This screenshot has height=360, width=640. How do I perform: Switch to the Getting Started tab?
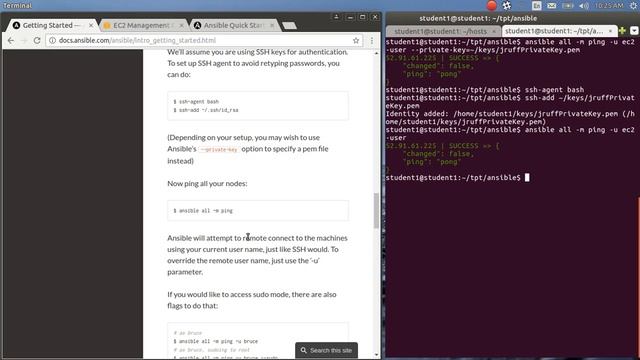coord(51,25)
